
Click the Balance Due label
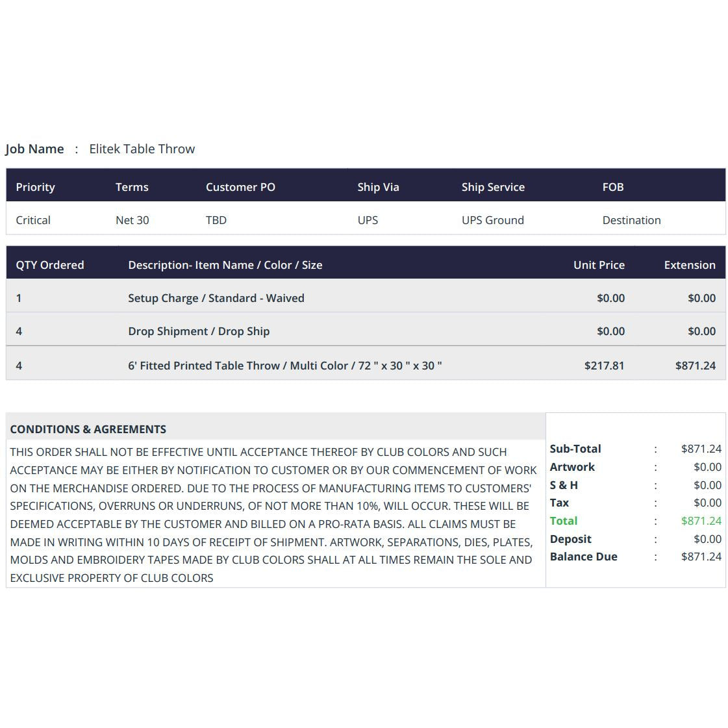coord(584,557)
